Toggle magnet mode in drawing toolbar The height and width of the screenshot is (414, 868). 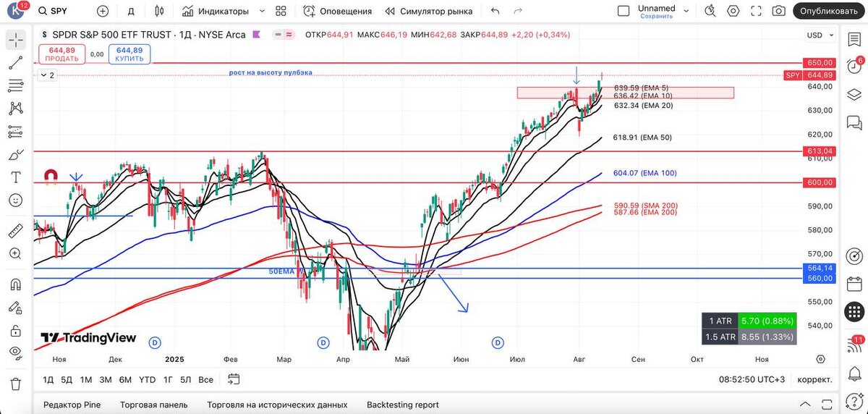(16, 284)
